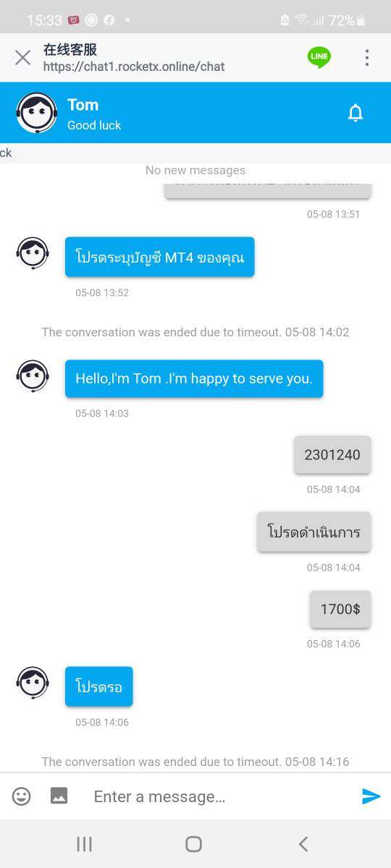Image resolution: width=391 pixels, height=868 pixels.
Task: Tap the notification bell icon
Action: point(356,113)
